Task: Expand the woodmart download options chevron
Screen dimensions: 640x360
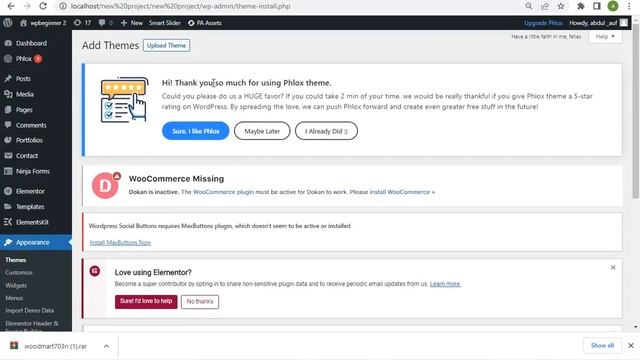Action: [x=107, y=346]
